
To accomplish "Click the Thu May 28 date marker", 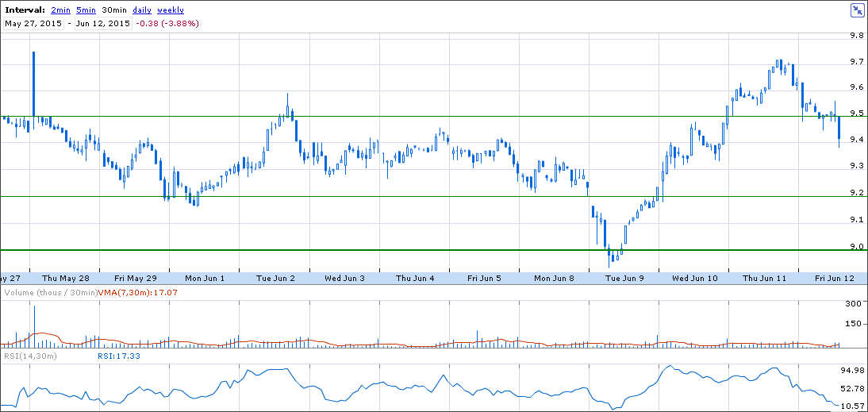I will (66, 278).
